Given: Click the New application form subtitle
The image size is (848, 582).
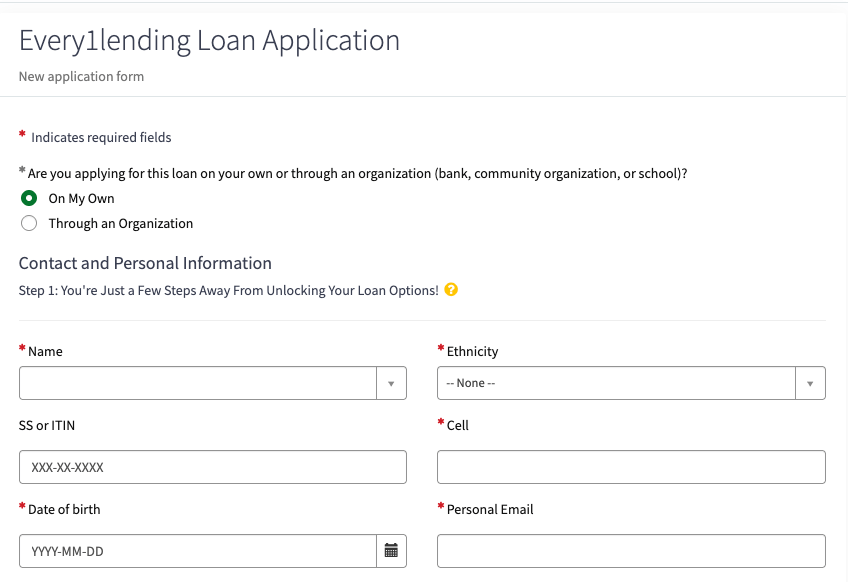Looking at the screenshot, I should point(81,76).
